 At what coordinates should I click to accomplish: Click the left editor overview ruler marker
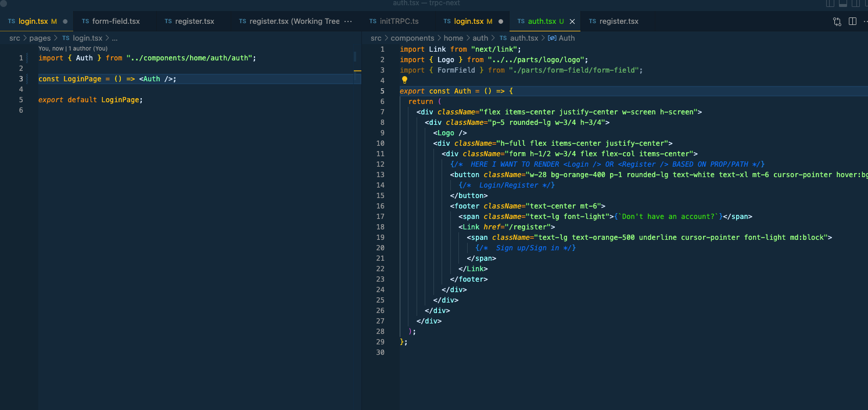point(357,71)
